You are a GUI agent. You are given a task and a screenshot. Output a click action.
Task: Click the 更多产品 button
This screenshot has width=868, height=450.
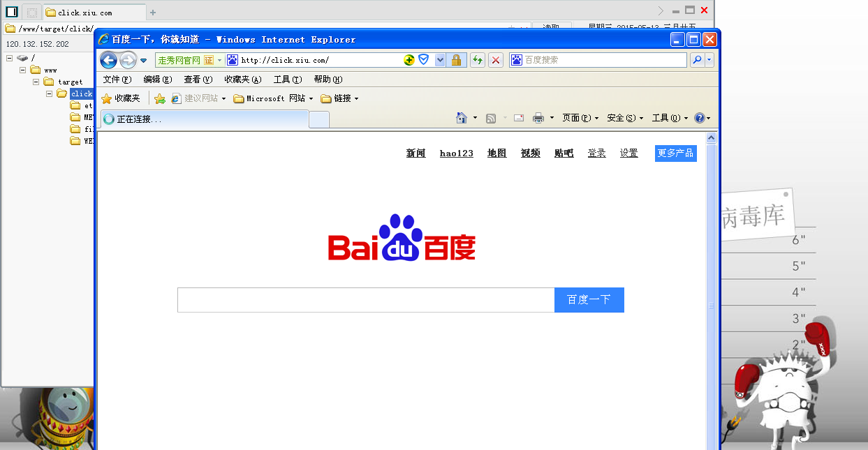(x=676, y=153)
